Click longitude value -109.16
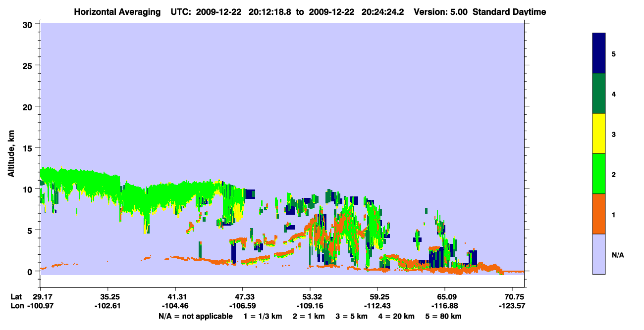Viewport: 644px width, 330px height. (x=310, y=306)
